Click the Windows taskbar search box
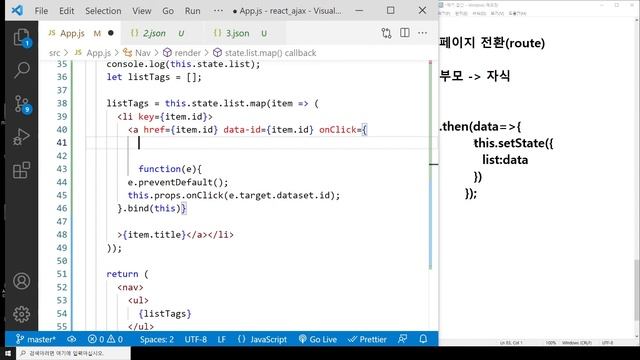Screen dimensions: 640x360 (x=73, y=353)
